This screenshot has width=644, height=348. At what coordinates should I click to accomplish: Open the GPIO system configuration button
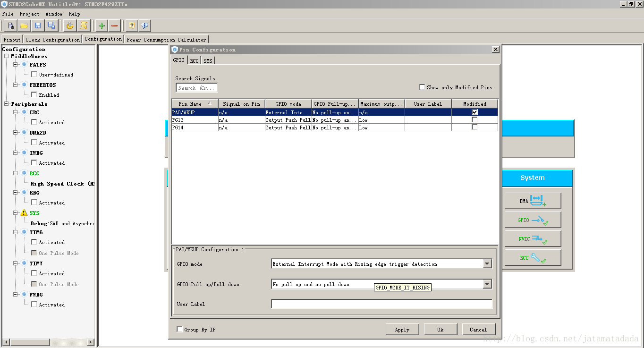point(533,220)
